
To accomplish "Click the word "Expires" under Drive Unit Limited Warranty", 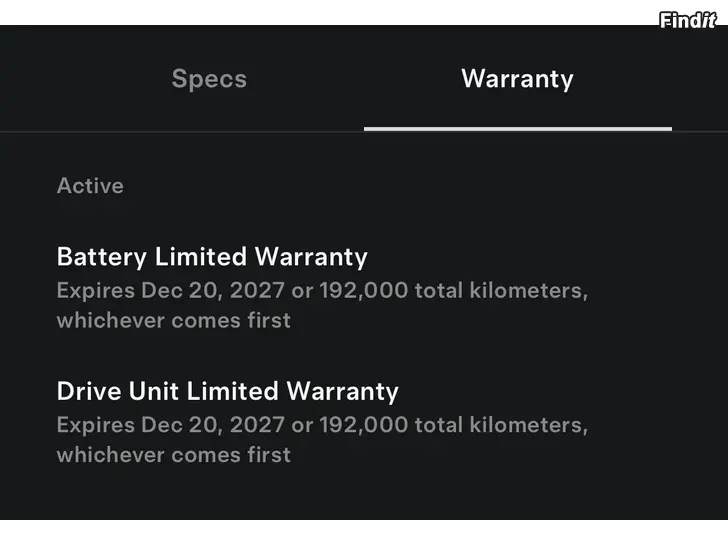I will click(95, 425).
